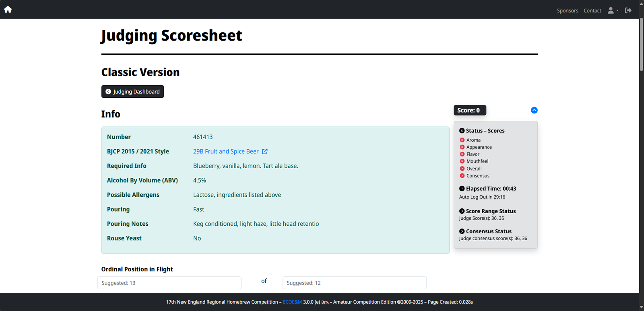644x311 pixels.
Task: Collapse the score status panel chevron
Action: point(534,110)
